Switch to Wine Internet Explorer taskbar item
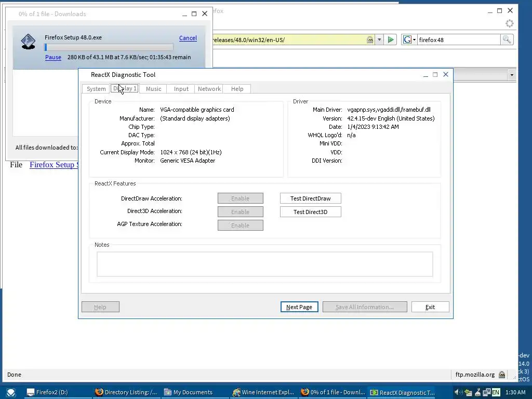 click(x=263, y=392)
